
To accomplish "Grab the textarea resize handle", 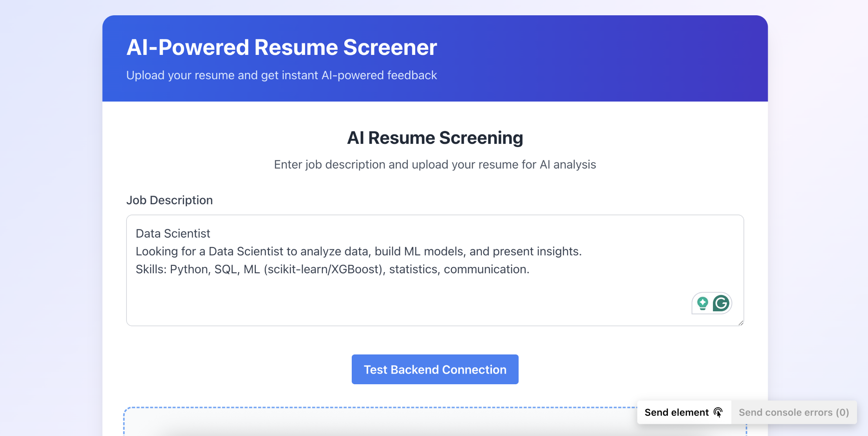I will coord(741,323).
